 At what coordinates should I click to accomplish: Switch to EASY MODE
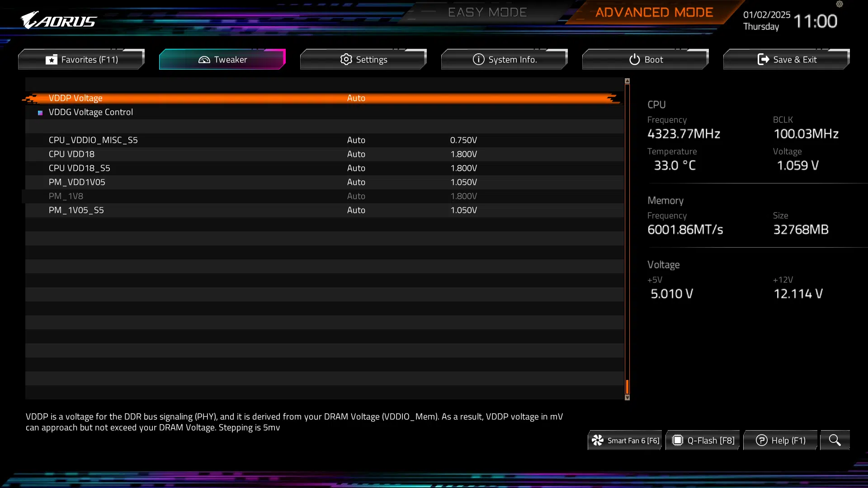coord(487,12)
